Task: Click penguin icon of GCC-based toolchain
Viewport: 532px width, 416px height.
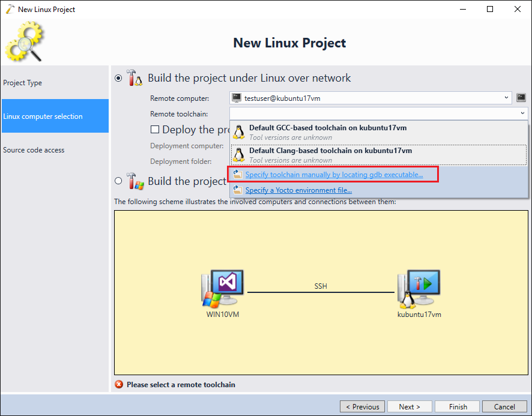Action: pos(239,132)
